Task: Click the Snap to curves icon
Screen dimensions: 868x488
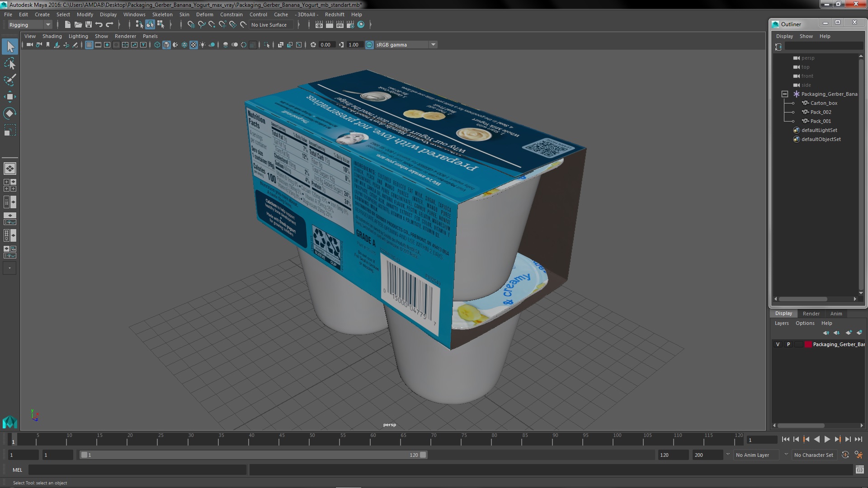Action: click(202, 25)
